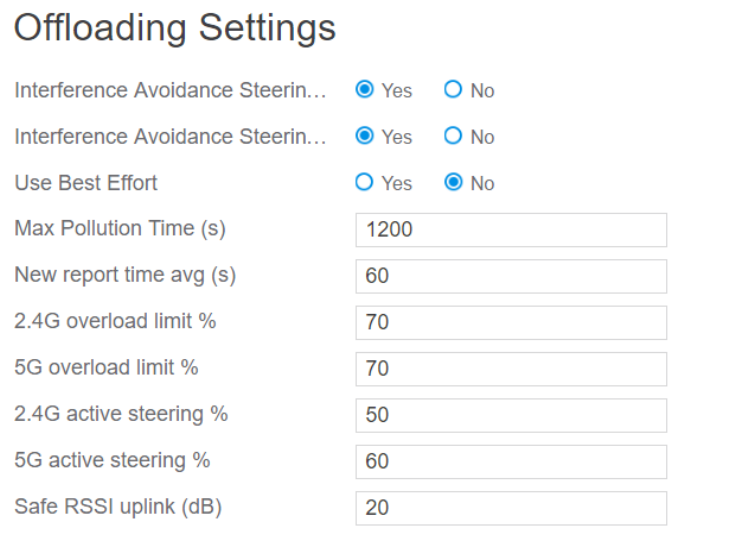This screenshot has height=534, width=735.
Task: Select Yes for first Interference Avoidance Steering row
Action: tap(365, 90)
